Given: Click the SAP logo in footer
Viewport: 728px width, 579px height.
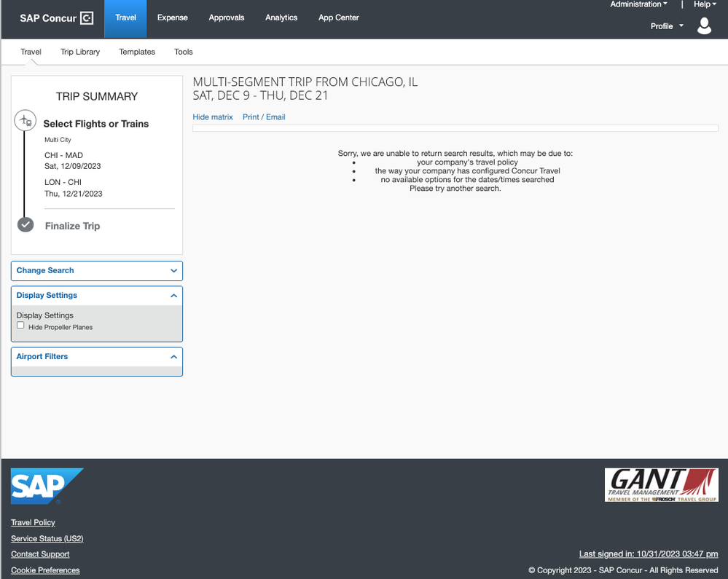Looking at the screenshot, I should click(x=47, y=486).
